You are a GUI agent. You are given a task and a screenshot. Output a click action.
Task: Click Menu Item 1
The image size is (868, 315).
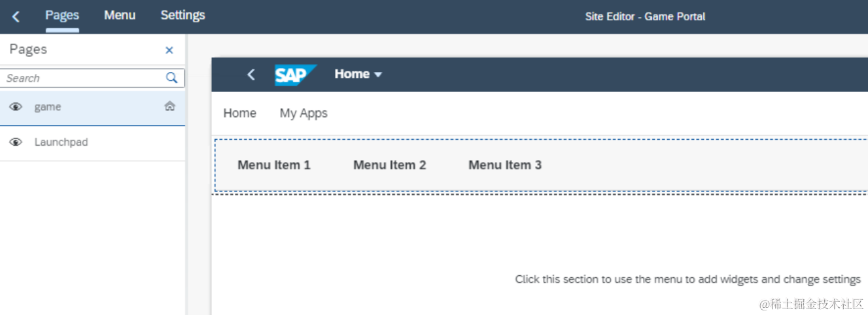pos(274,165)
